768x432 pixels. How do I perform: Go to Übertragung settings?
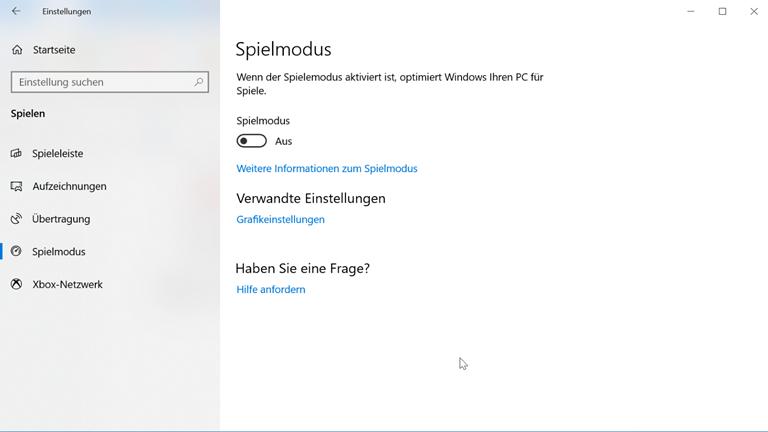coord(61,219)
